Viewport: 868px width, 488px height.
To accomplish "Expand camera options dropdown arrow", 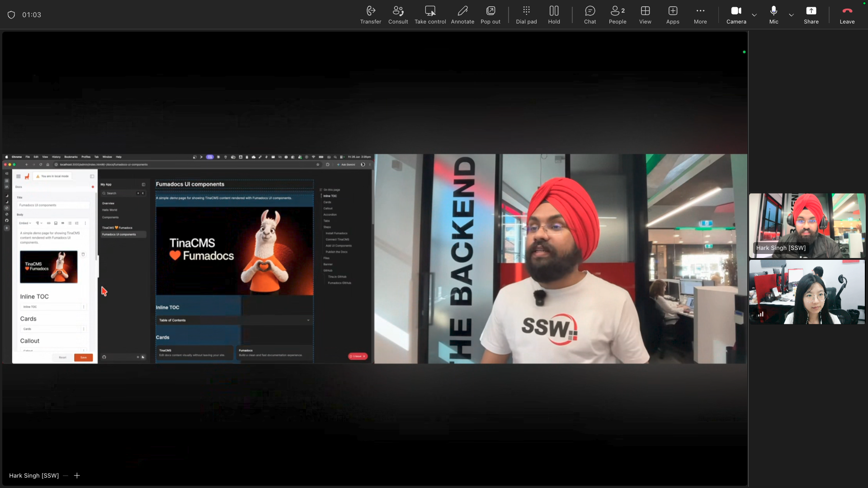I will coord(754,15).
